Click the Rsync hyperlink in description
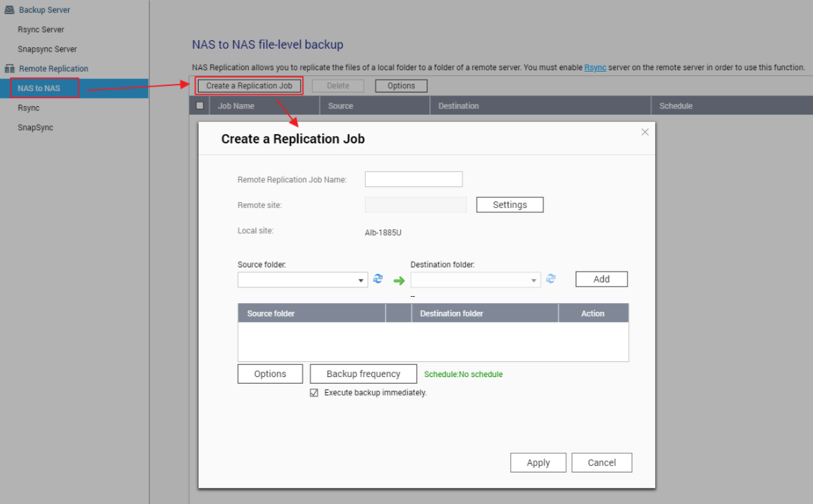 tap(595, 67)
